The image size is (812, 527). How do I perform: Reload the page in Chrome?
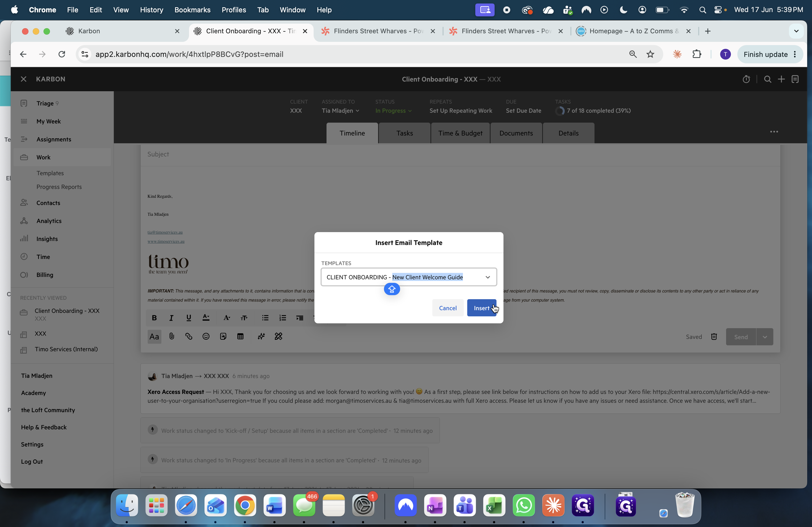click(62, 54)
